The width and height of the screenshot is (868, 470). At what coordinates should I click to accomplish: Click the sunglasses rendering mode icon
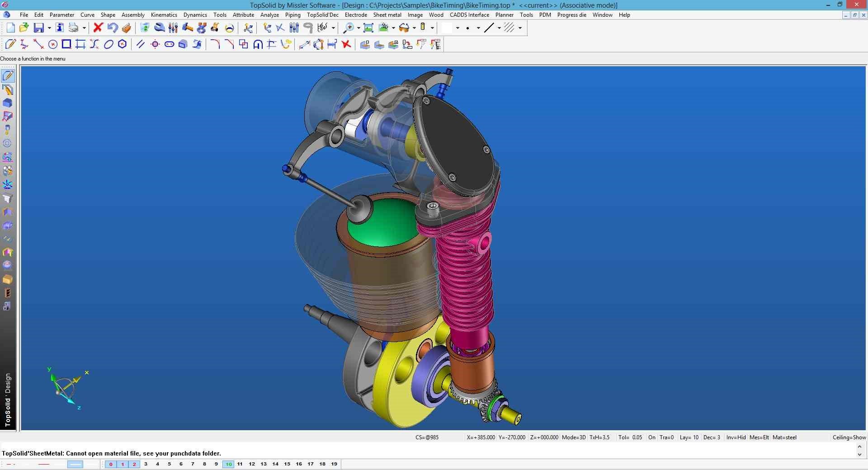404,28
